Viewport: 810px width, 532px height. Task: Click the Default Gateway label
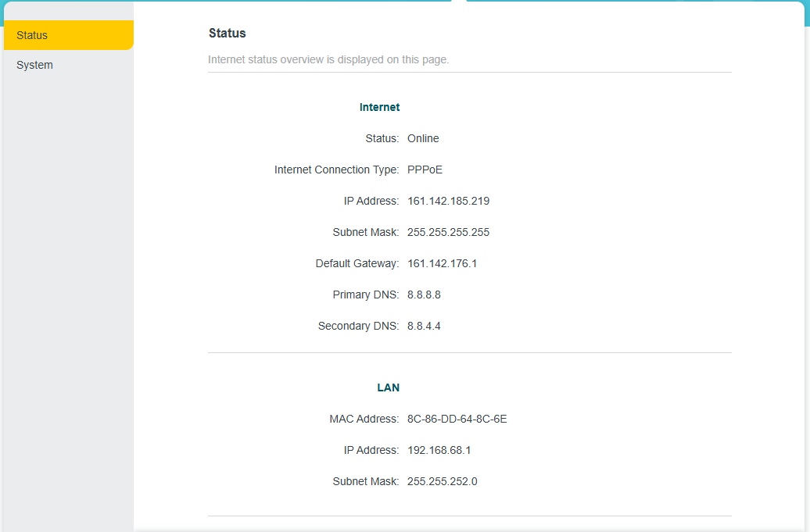click(357, 263)
